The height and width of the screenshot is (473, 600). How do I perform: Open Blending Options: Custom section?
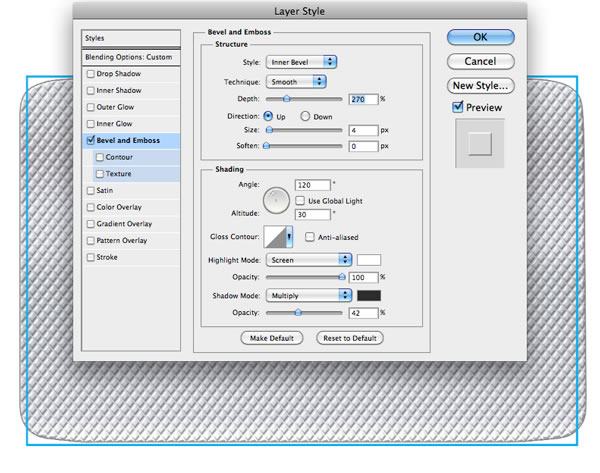(x=131, y=57)
